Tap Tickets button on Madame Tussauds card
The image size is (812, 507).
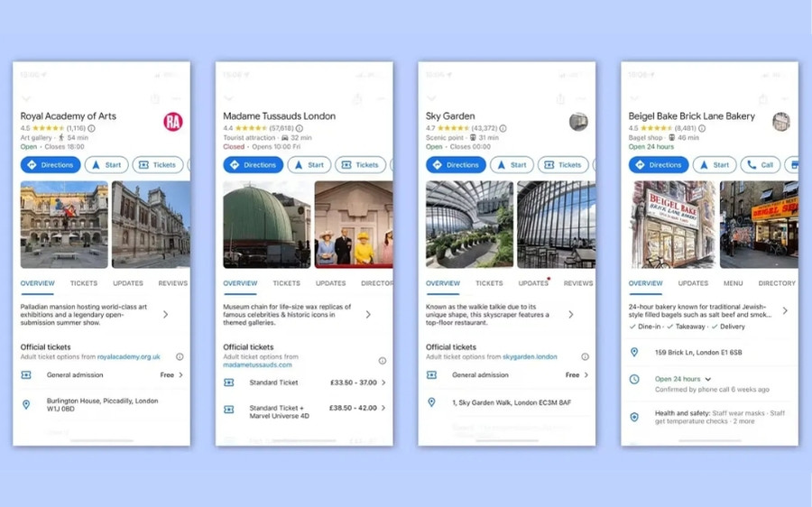tap(360, 165)
